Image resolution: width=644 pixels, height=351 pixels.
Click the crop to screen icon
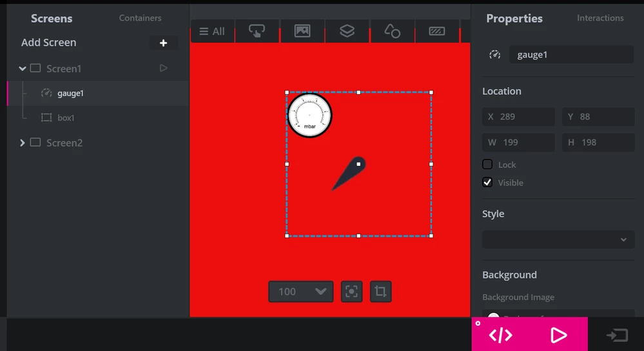pos(381,292)
